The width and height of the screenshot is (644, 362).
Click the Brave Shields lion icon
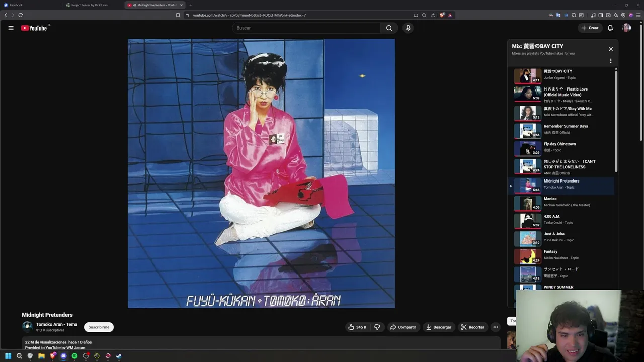pos(442,15)
